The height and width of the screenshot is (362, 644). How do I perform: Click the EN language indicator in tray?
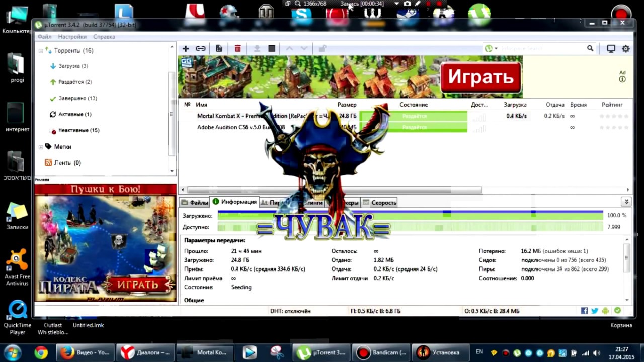click(479, 352)
